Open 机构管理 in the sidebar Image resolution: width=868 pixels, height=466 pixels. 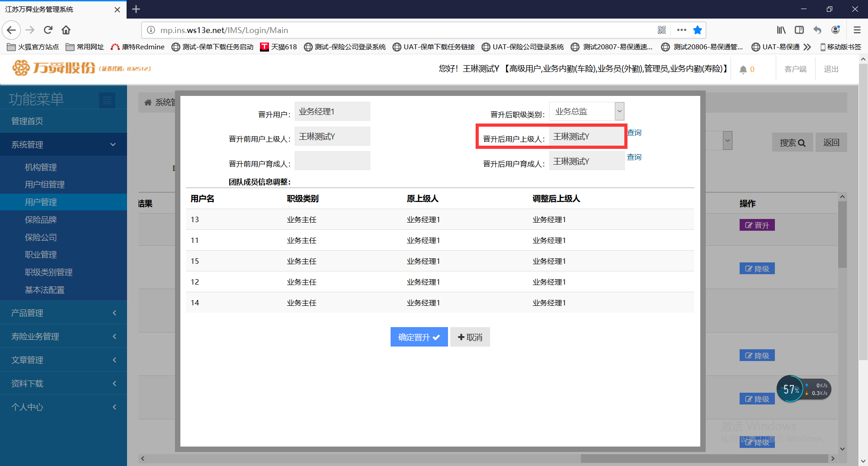point(41,167)
